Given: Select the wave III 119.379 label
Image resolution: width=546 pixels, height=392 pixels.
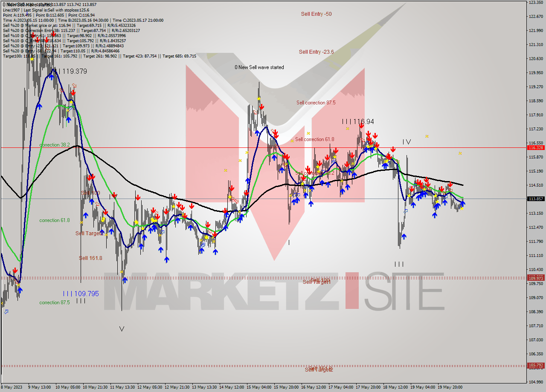Looking at the screenshot, I should [x=71, y=72].
